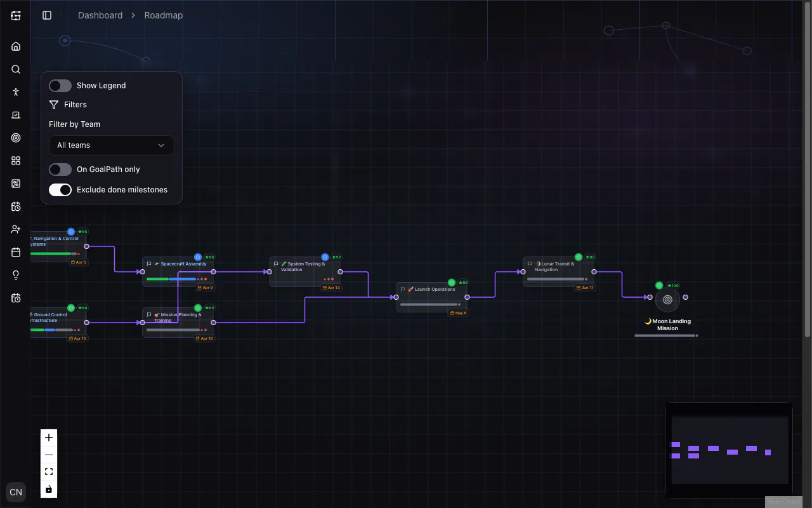This screenshot has height=508, width=812.
Task: Open search from the sidebar magnifier icon
Action: (x=16, y=69)
